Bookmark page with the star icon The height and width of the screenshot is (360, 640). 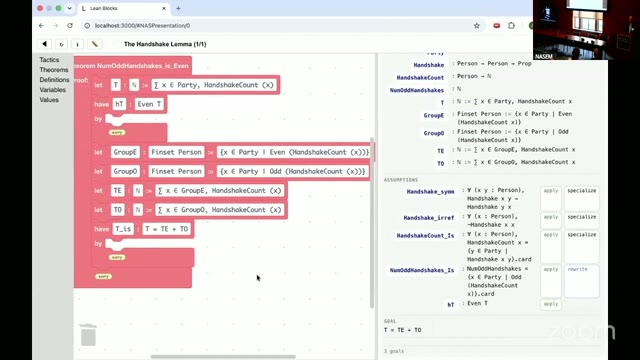(x=477, y=25)
